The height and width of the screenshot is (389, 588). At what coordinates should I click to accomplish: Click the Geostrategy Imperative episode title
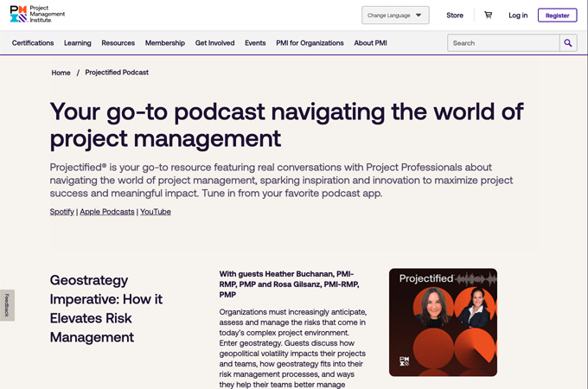coord(106,309)
